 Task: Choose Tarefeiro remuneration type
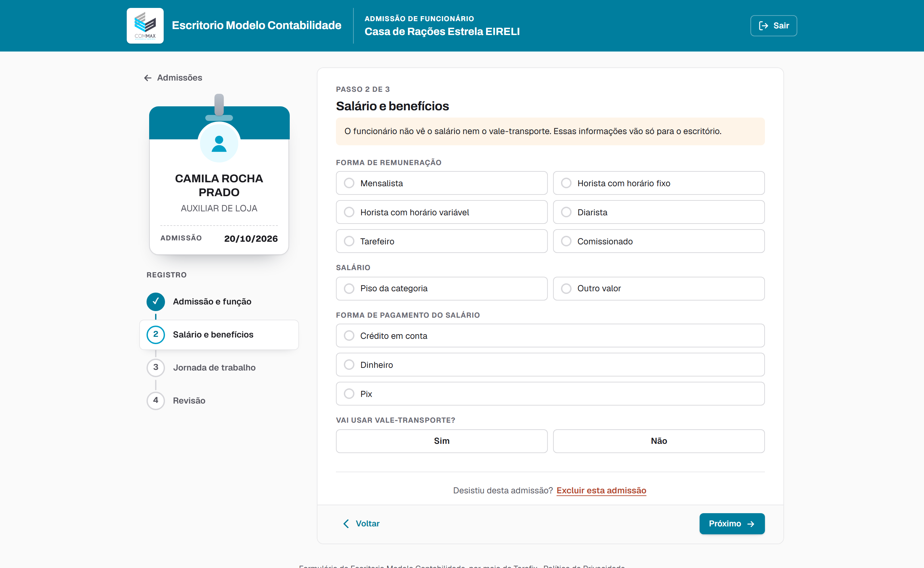point(442,241)
